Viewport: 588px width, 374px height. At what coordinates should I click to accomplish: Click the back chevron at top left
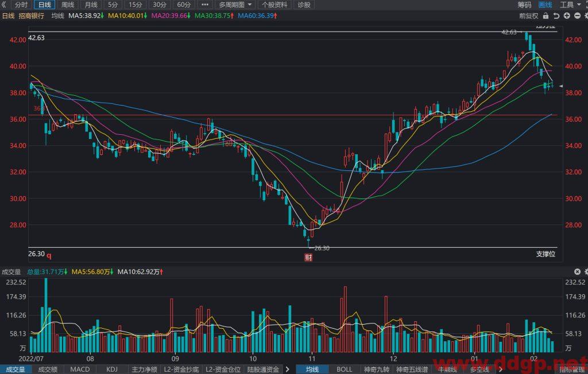pyautogui.click(x=4, y=5)
